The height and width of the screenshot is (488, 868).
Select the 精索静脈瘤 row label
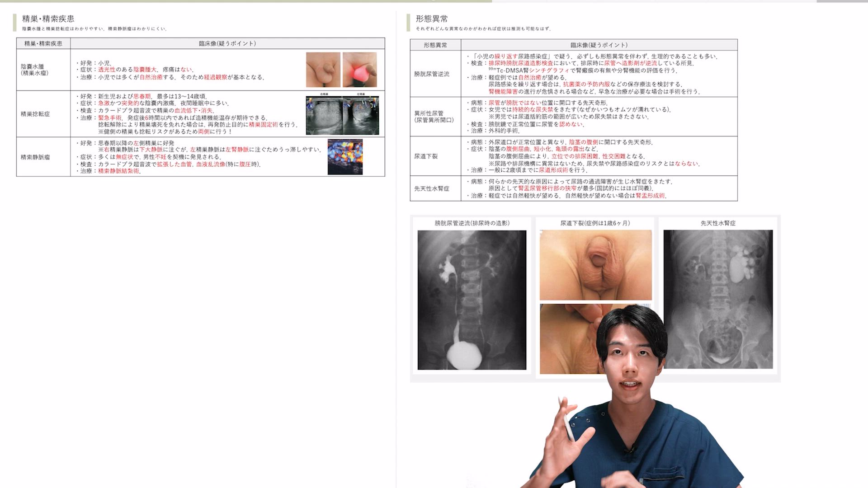click(x=35, y=157)
